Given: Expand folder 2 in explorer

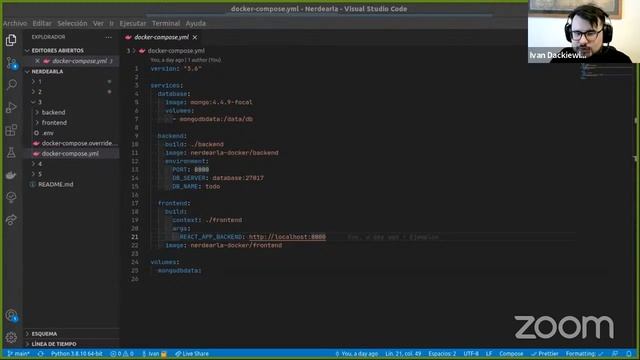Looking at the screenshot, I should pos(40,92).
